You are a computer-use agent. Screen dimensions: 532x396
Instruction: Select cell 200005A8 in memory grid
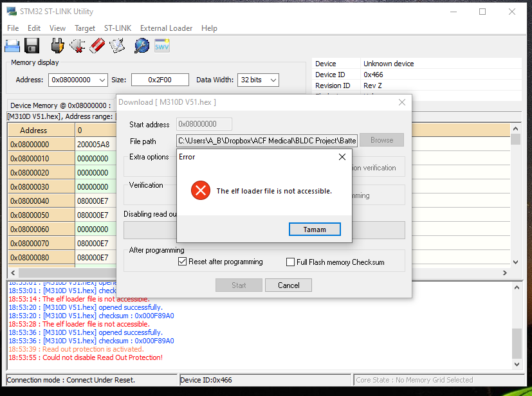click(x=96, y=145)
